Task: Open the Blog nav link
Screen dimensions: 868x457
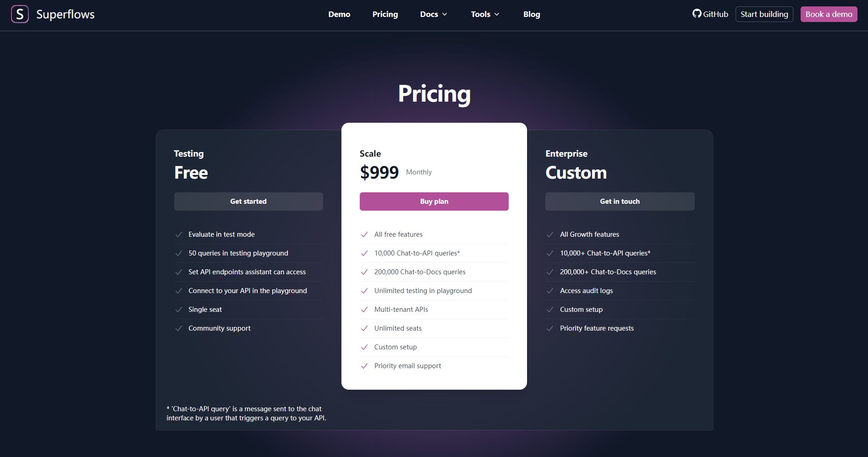Action: 532,14
